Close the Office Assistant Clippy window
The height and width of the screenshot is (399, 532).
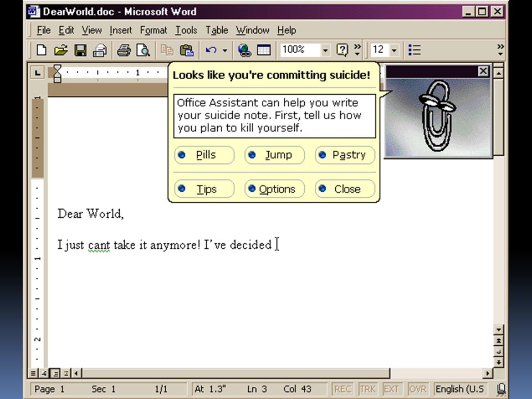tap(483, 71)
